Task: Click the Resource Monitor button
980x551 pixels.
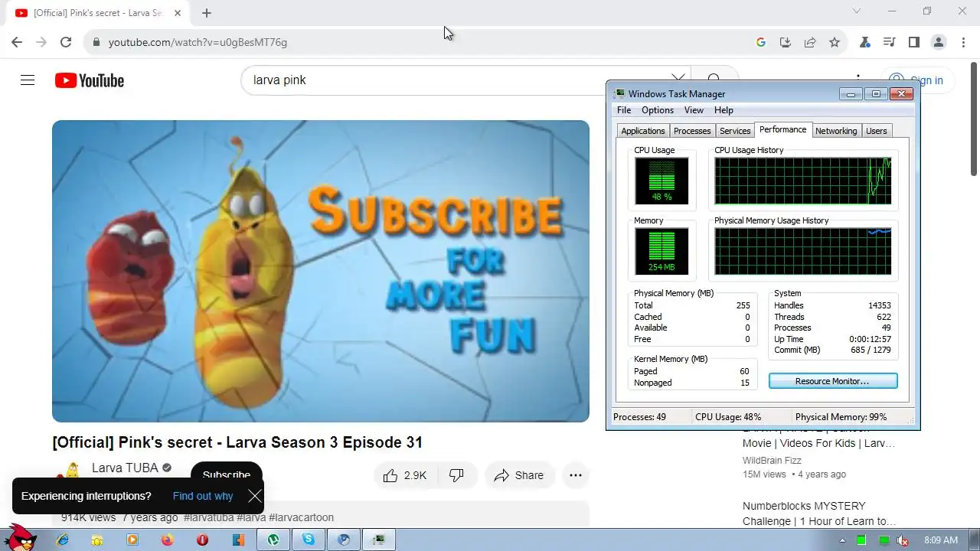Action: [x=832, y=381]
